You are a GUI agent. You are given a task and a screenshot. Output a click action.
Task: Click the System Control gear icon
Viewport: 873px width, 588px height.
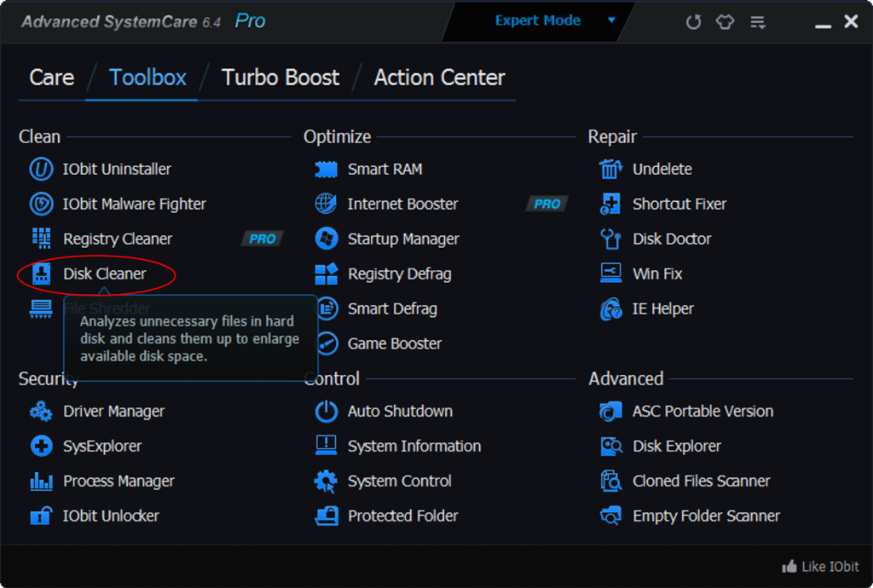pyautogui.click(x=327, y=481)
